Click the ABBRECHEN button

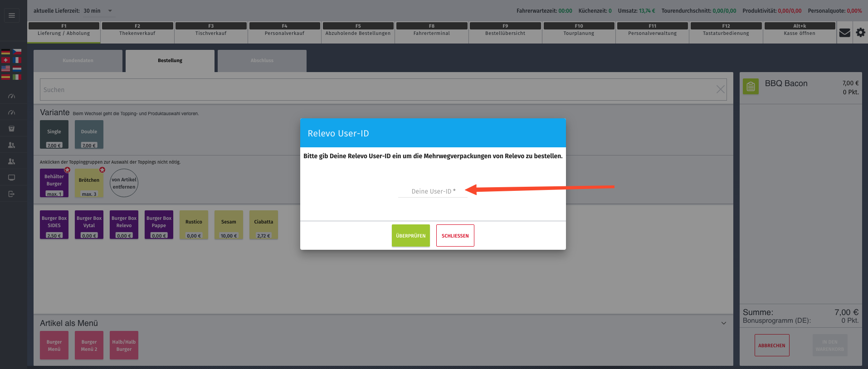(x=772, y=345)
